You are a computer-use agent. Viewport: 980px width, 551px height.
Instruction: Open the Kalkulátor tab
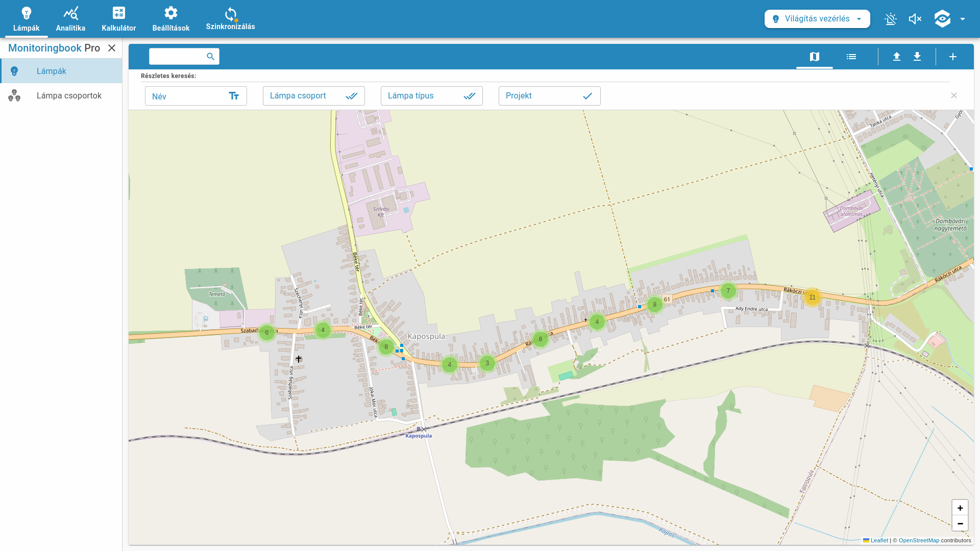119,19
